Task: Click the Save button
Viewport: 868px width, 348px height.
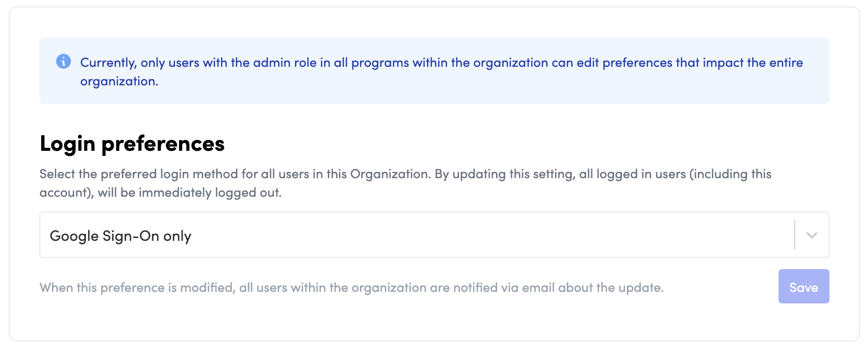Action: coord(804,286)
